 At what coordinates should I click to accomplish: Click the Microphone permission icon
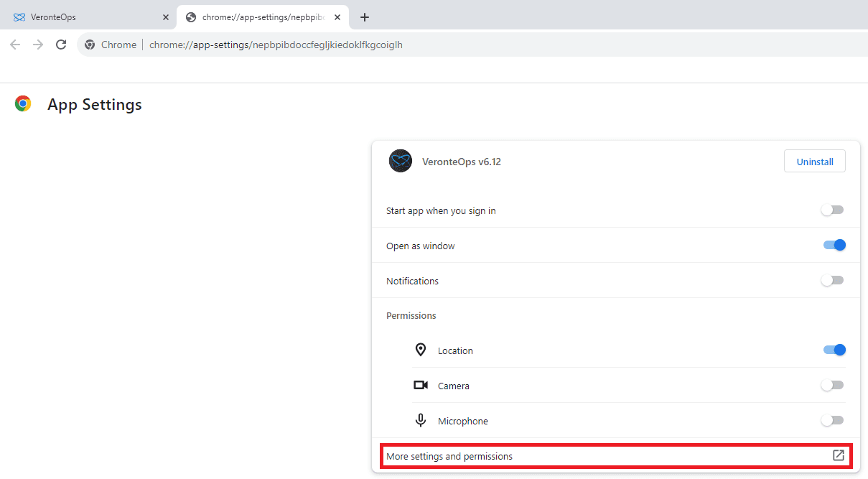[421, 421]
